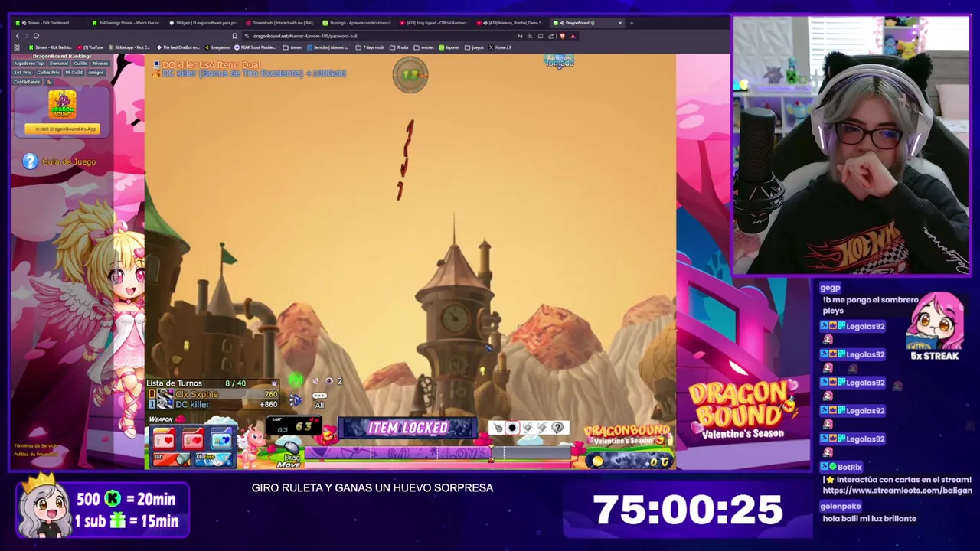This screenshot has height=551, width=980.
Task: Open the Mi Guild page
Action: click(73, 73)
